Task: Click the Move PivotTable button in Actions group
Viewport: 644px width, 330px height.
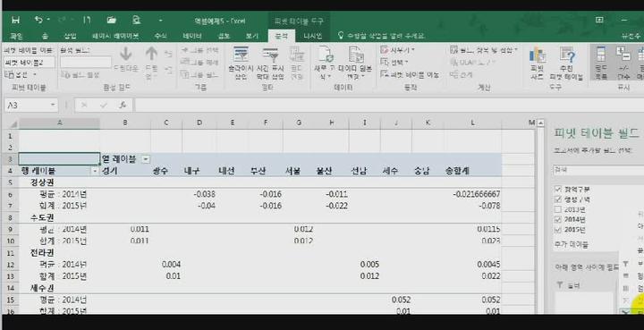Action: [410, 74]
